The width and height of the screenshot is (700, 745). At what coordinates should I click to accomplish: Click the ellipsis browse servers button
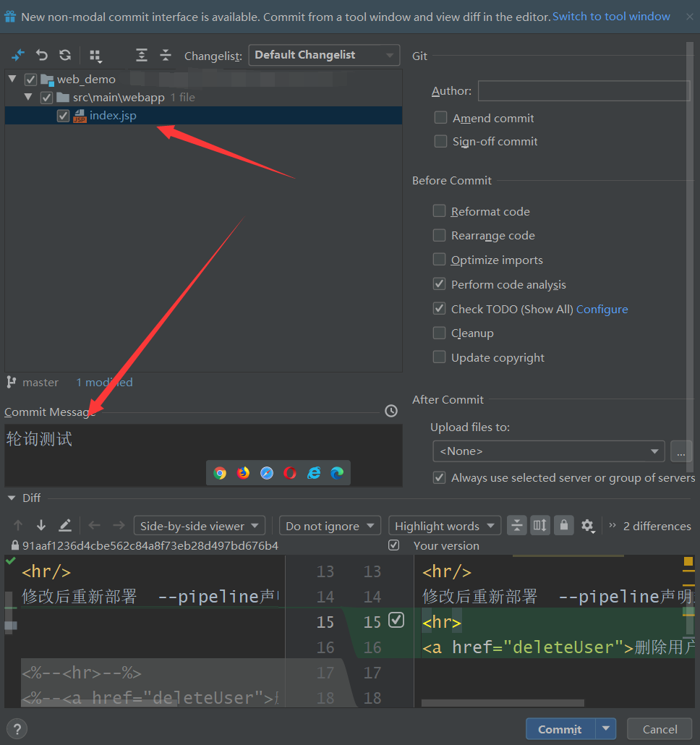(x=681, y=451)
